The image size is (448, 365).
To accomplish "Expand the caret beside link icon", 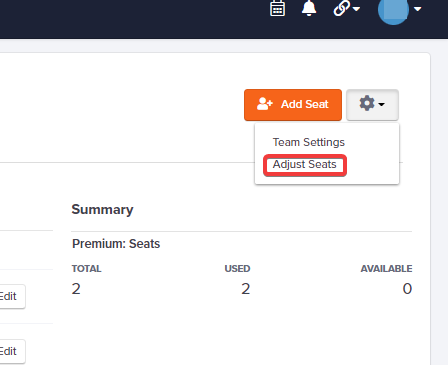I will [356, 9].
